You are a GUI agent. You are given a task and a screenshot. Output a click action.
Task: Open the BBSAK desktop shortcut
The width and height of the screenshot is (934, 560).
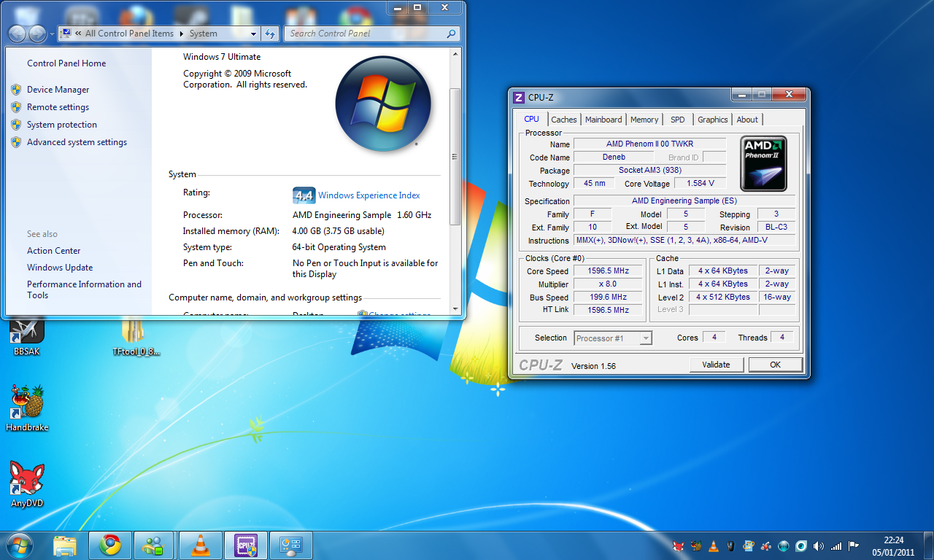27,335
